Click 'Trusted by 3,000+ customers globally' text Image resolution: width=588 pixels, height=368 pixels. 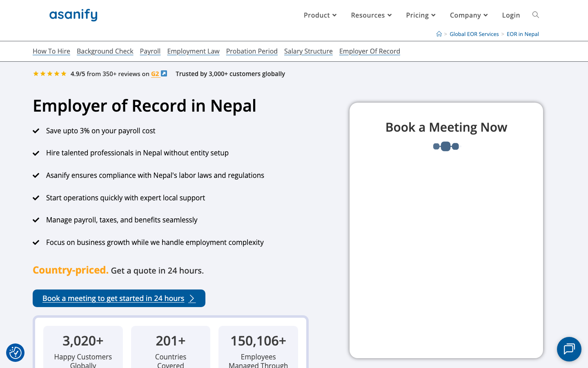click(x=230, y=74)
